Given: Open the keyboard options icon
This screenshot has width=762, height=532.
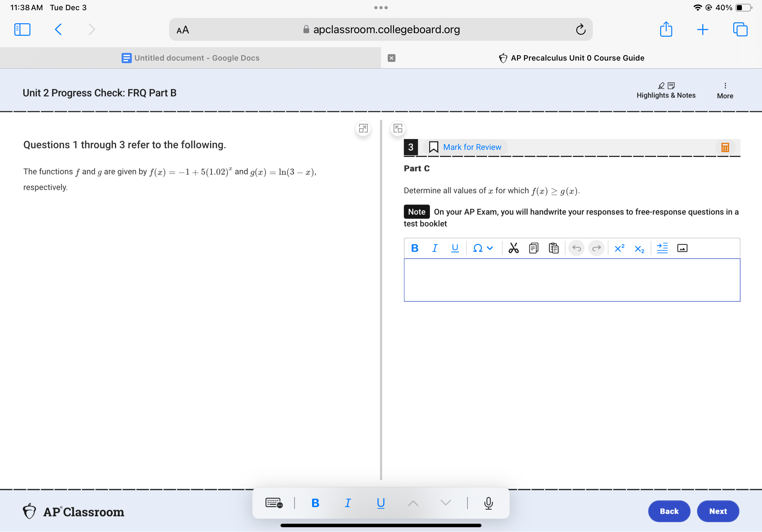Looking at the screenshot, I should 274,503.
